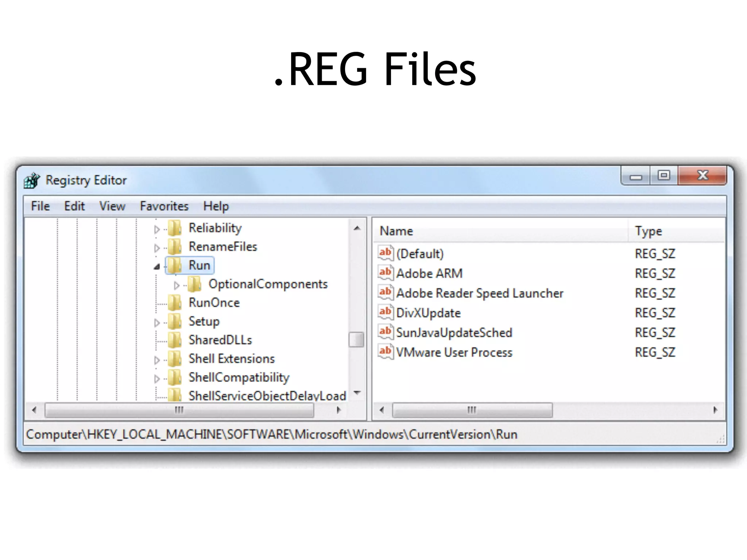Select the Run key label
747x560 pixels.
click(x=200, y=265)
